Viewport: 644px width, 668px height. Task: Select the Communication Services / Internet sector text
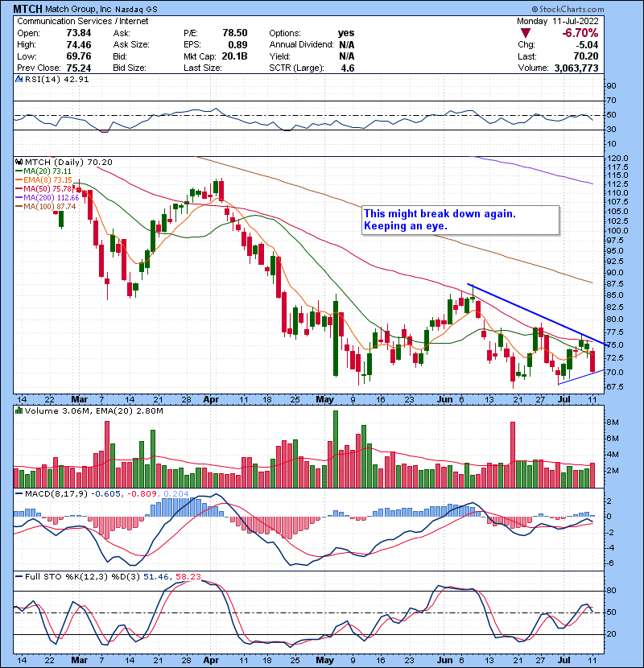[83, 21]
